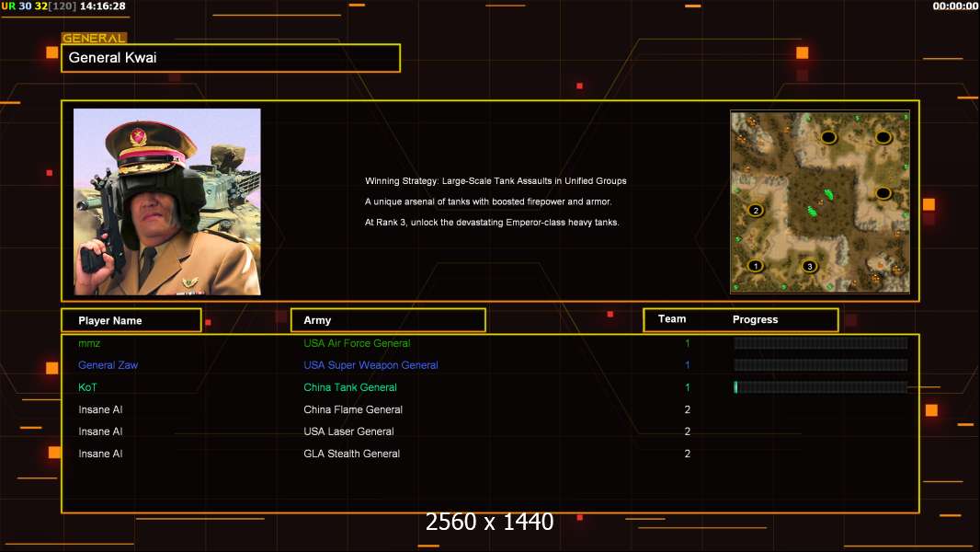Click the GLA Stealth General army entry
The height and width of the screenshot is (552, 980).
tap(351, 454)
